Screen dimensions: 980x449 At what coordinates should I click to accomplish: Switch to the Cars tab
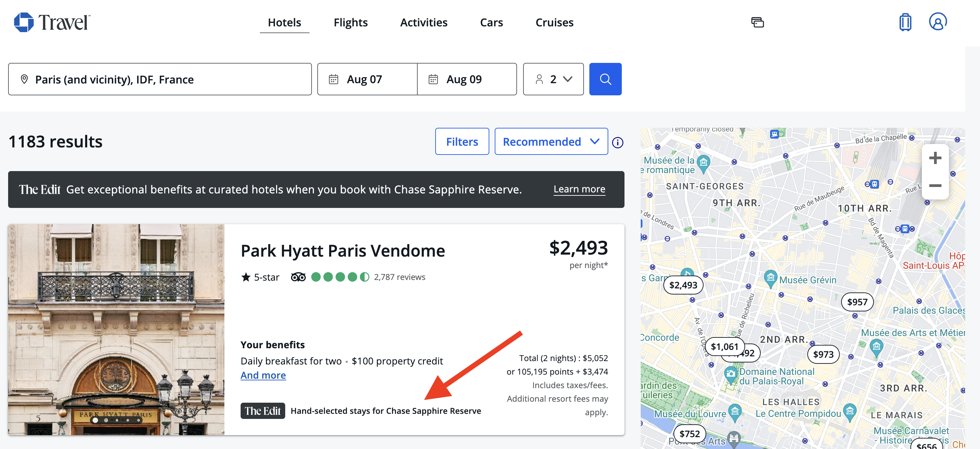(x=491, y=22)
